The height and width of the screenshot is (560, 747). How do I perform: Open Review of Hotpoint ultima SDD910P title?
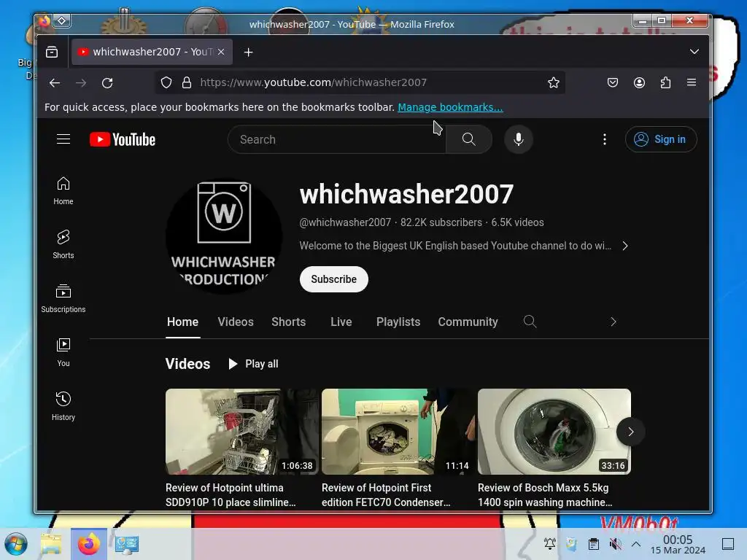pyautogui.click(x=231, y=495)
